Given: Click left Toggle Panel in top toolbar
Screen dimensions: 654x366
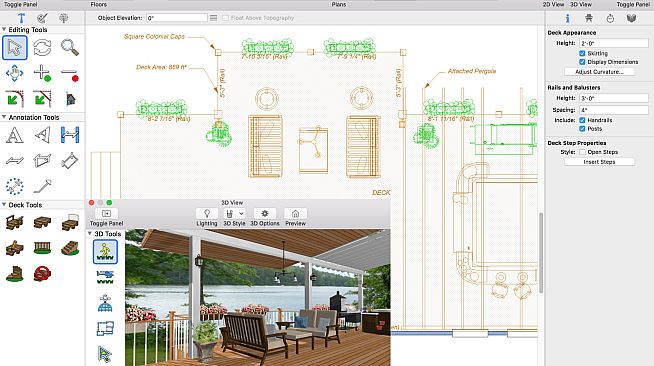Looking at the screenshot, I should 20,4.
